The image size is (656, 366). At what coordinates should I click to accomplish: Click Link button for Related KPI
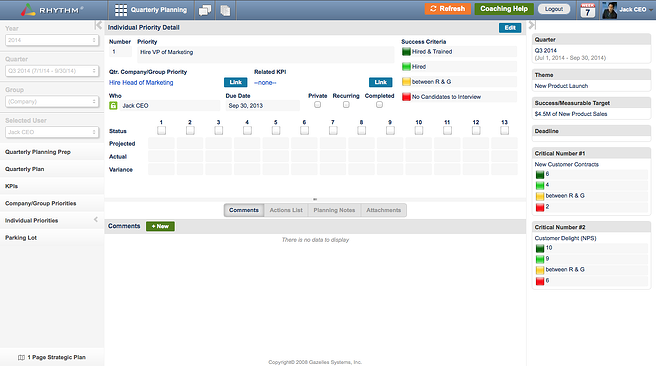(x=380, y=82)
